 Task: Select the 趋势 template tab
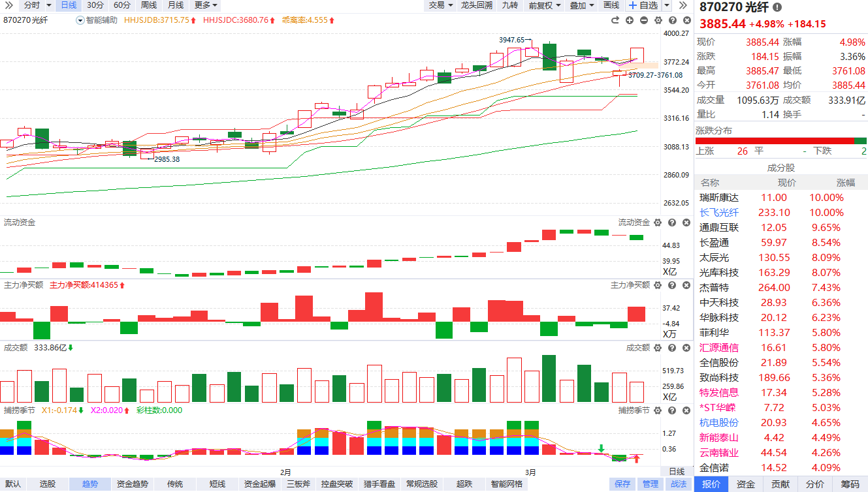click(90, 484)
